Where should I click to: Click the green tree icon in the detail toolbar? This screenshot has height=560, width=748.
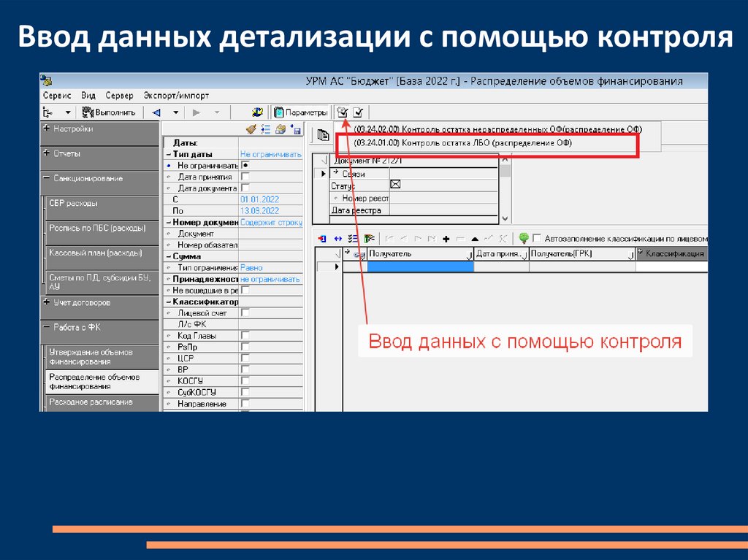coord(523,238)
